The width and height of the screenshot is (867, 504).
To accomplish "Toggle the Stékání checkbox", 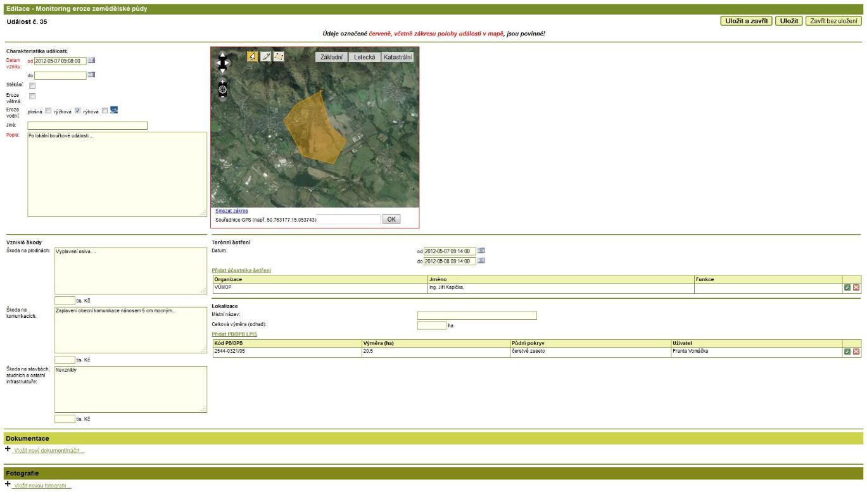I will coord(33,85).
